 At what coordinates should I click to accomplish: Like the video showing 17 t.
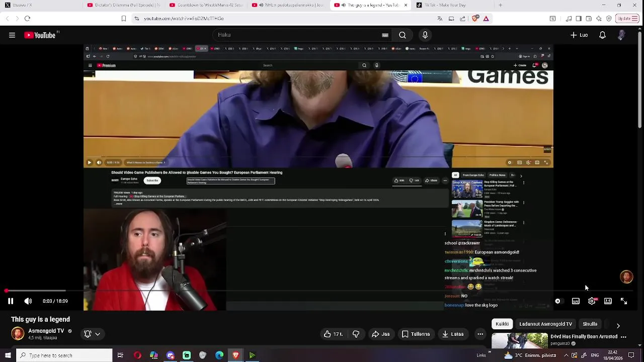pyautogui.click(x=334, y=334)
